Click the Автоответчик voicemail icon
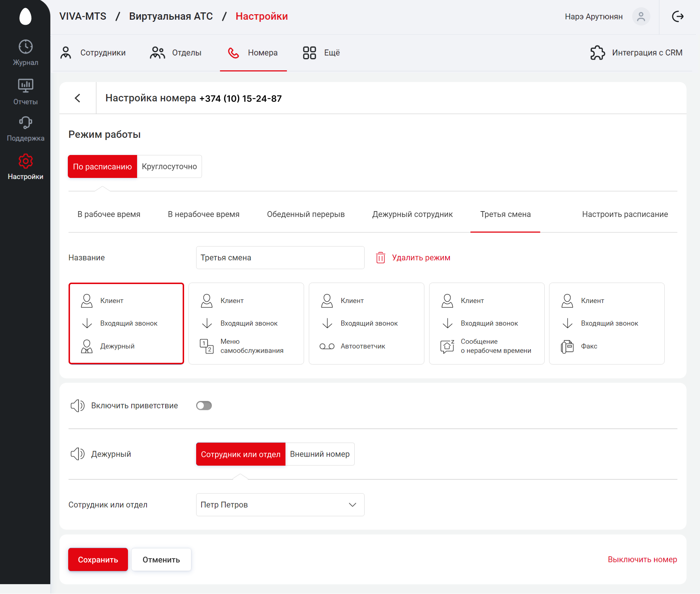700x594 pixels. (327, 346)
